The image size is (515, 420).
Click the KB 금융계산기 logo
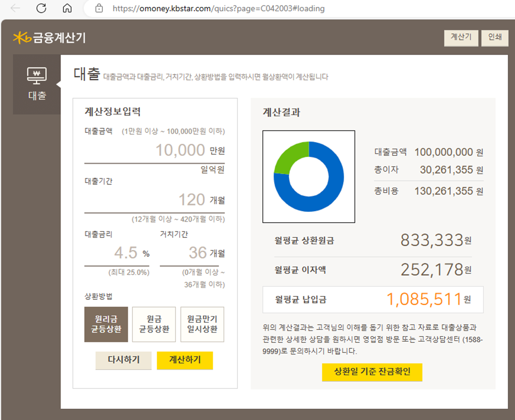48,37
